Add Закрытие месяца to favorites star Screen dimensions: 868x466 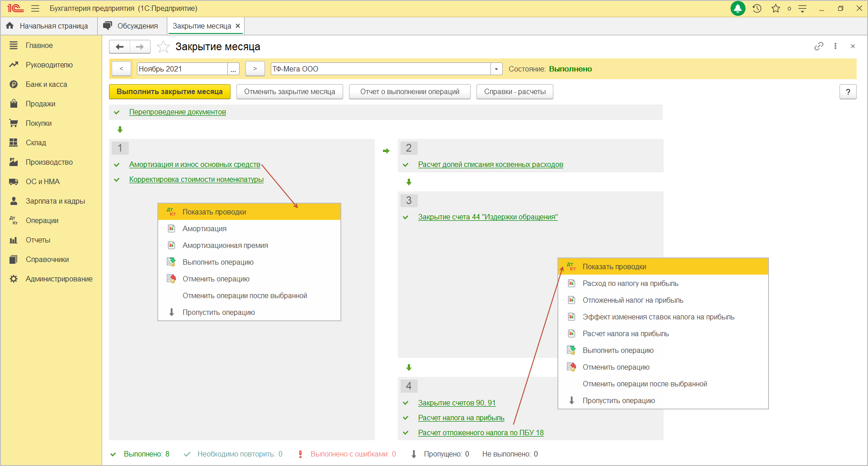click(163, 47)
